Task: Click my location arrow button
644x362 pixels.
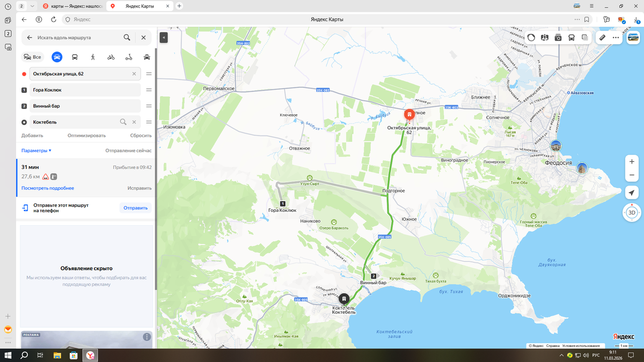Action: click(x=632, y=193)
